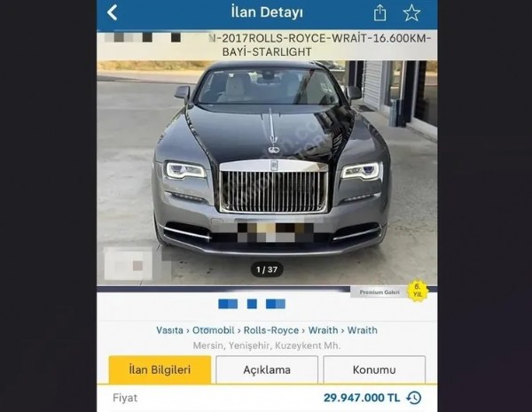Image resolution: width=532 pixels, height=412 pixels.
Task: Click the listing title with STARLIGHT
Action: (x=319, y=45)
